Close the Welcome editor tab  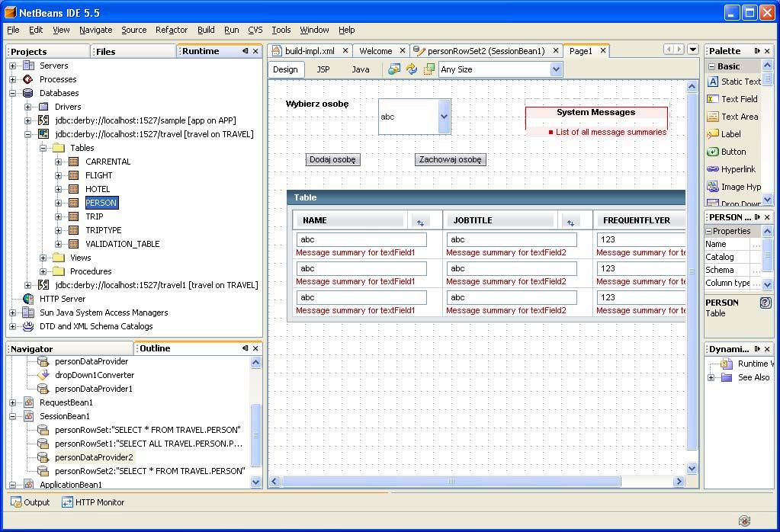(x=403, y=51)
